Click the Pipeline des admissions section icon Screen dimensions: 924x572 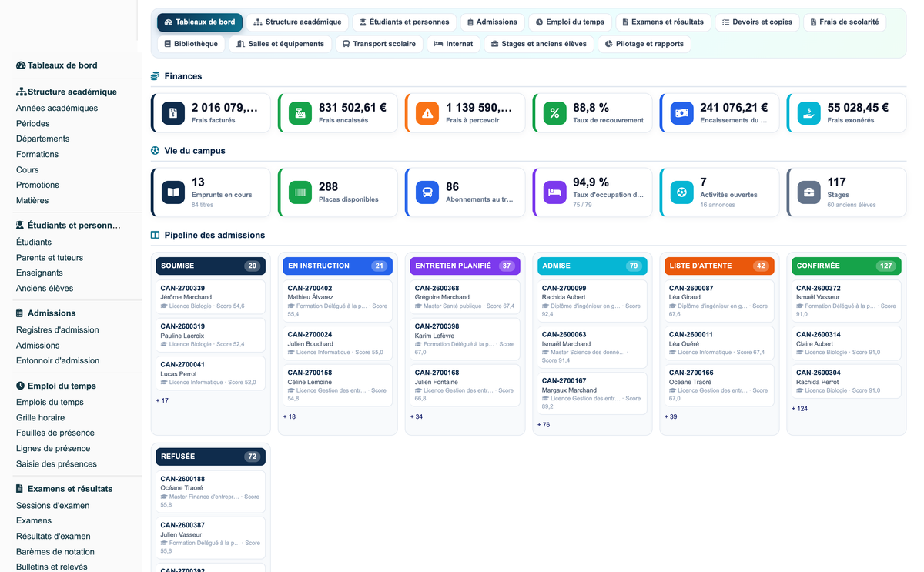click(x=156, y=235)
